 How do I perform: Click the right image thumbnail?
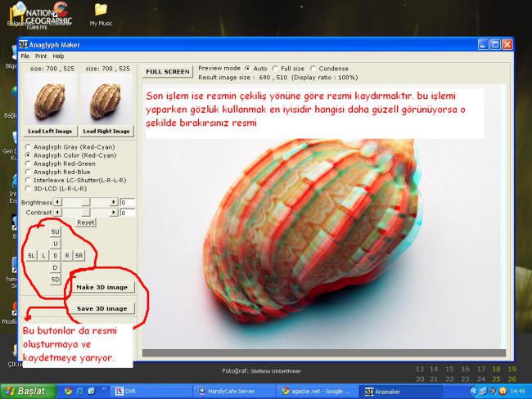coord(106,99)
